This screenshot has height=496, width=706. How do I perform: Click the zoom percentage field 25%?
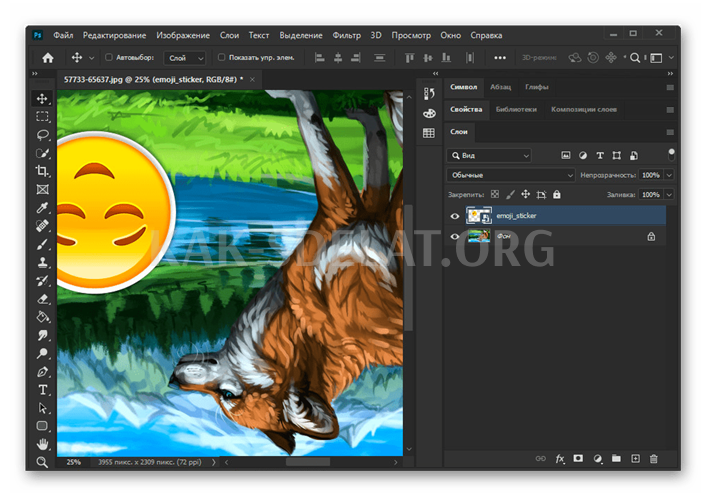coord(73,462)
